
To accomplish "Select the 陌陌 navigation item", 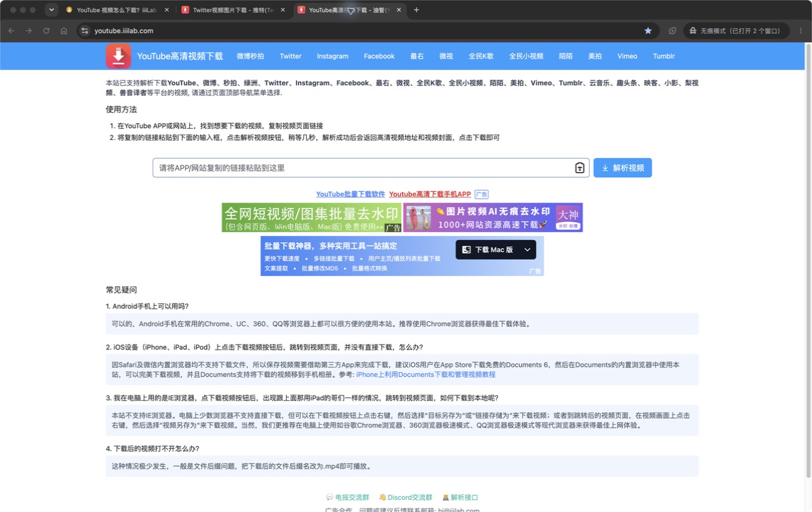I will (x=565, y=56).
